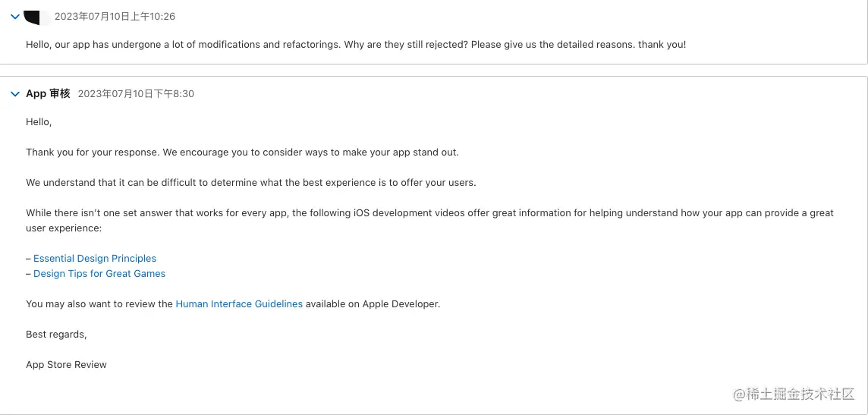868x415 pixels.
Task: Click the redacted sender avatar
Action: 38,17
